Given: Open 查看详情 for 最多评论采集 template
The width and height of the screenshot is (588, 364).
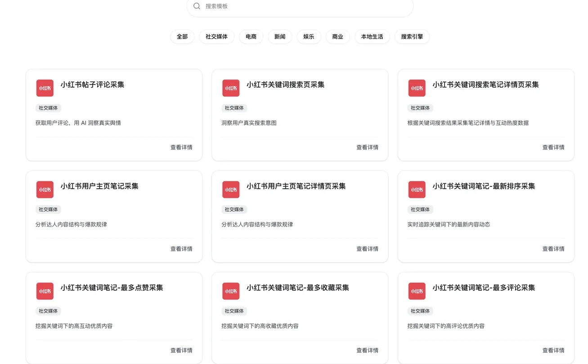Looking at the screenshot, I should pyautogui.click(x=553, y=350).
